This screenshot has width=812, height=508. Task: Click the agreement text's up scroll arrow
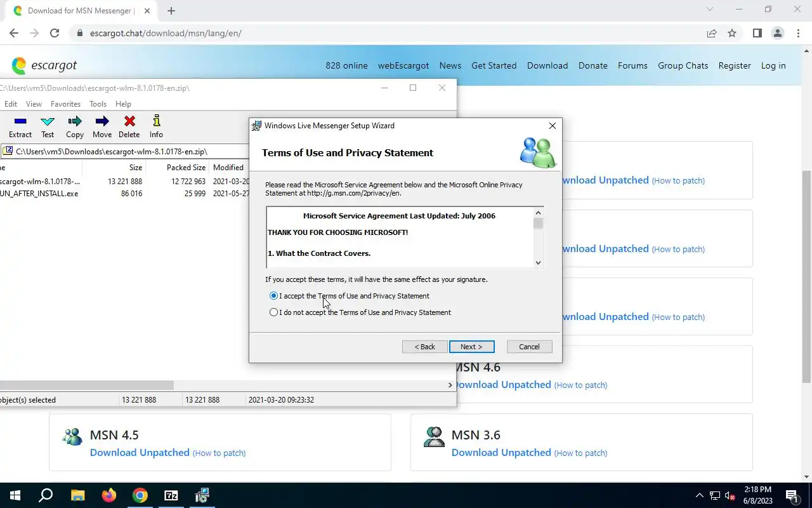pyautogui.click(x=538, y=213)
